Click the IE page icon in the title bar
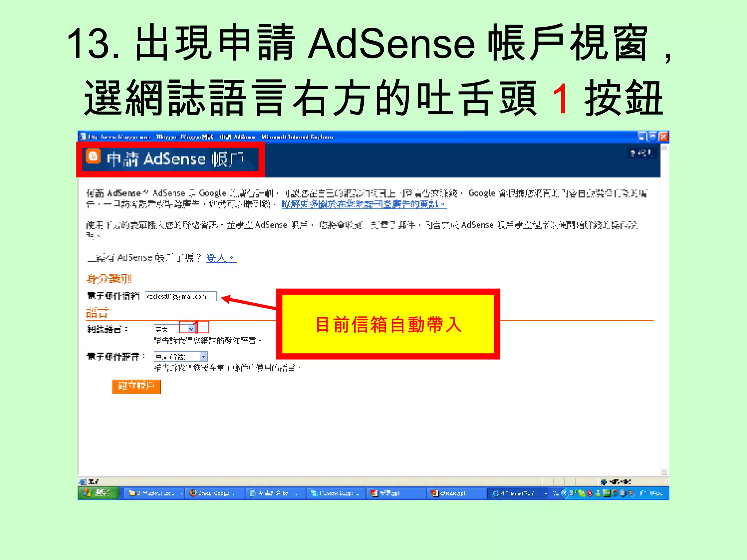747x560 pixels. (x=83, y=137)
